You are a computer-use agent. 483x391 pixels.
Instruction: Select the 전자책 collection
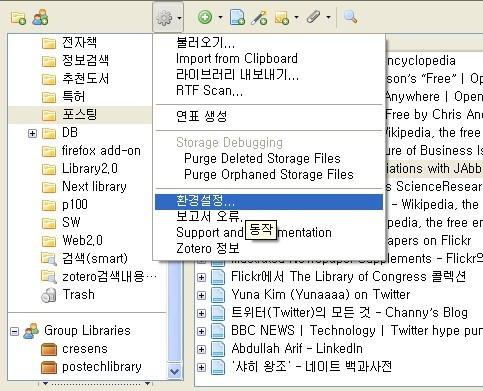pos(79,42)
